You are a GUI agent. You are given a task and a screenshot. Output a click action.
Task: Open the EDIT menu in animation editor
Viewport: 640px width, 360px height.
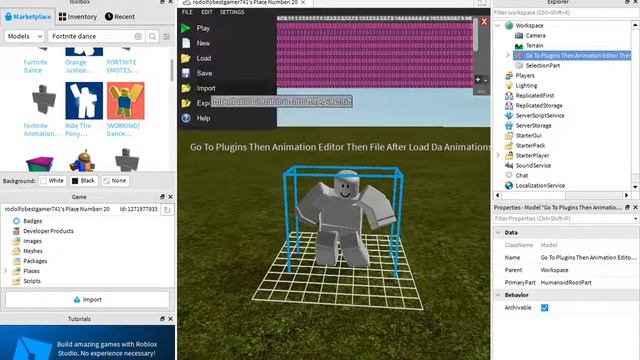207,12
